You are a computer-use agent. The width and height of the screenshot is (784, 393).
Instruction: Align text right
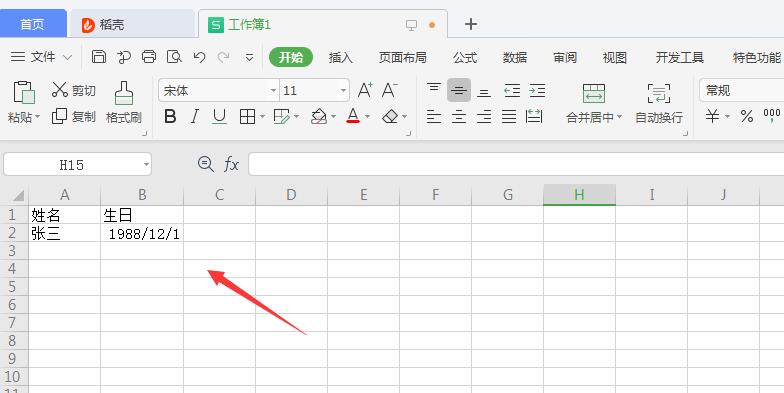[x=484, y=117]
